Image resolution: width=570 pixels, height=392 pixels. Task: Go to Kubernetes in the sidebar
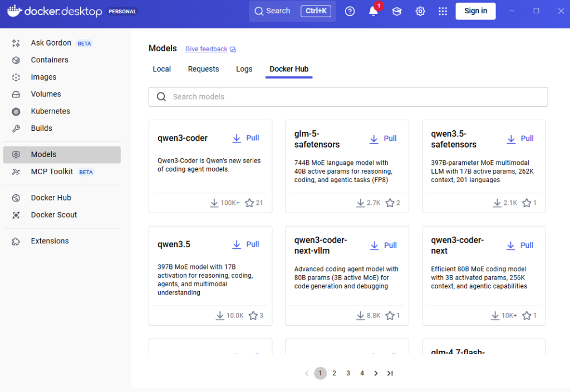(x=50, y=111)
